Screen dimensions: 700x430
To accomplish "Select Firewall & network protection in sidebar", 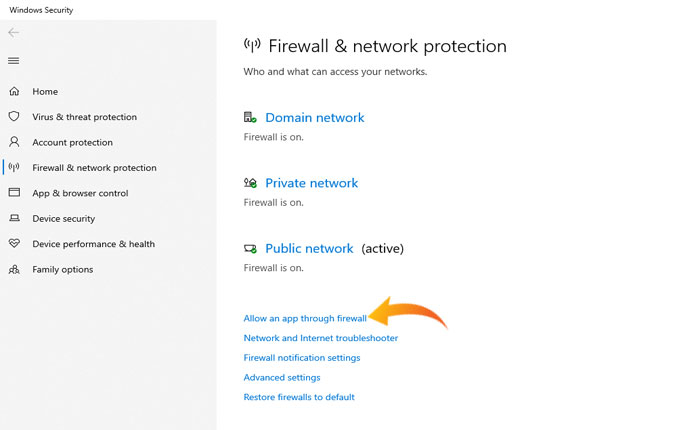I will [x=94, y=168].
